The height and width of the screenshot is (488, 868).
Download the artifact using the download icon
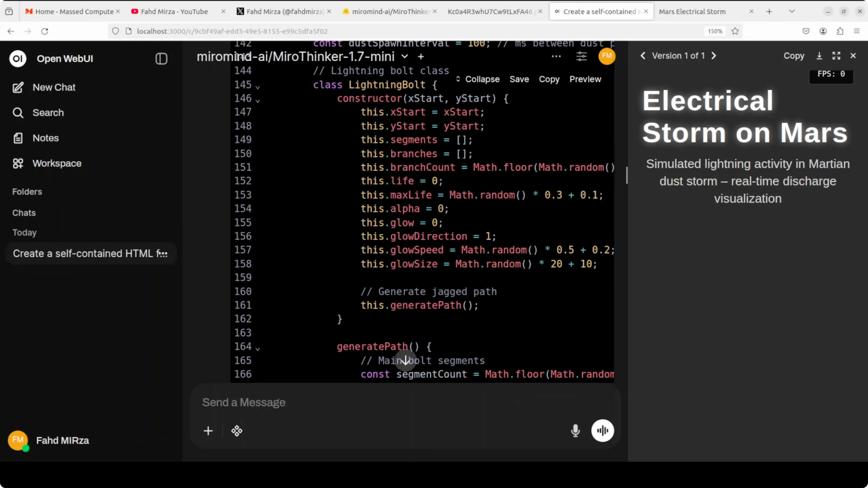pyautogui.click(x=819, y=56)
